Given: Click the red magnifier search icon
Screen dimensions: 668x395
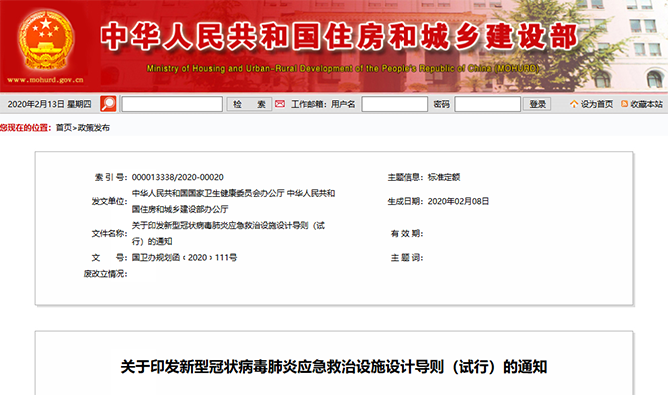Looking at the screenshot, I should (x=108, y=104).
